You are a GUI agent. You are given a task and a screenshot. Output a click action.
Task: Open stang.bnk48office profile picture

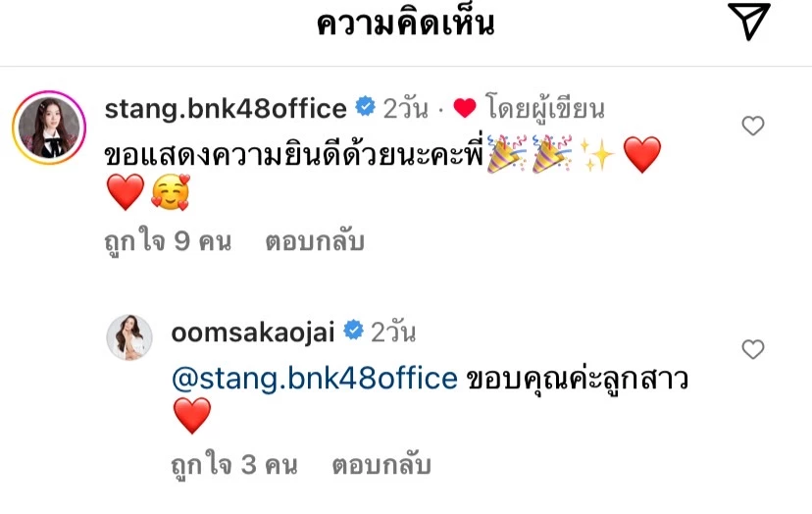[x=49, y=128]
